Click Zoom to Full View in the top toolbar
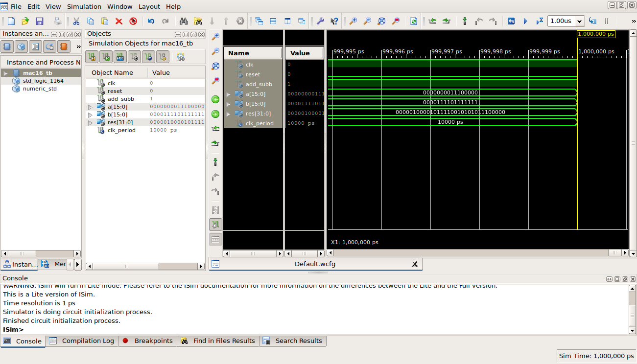 381,21
